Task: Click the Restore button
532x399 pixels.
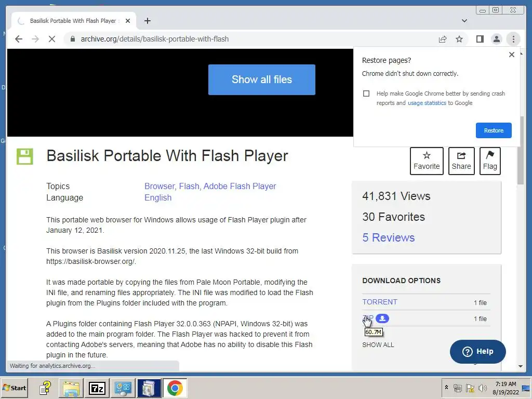Action: pyautogui.click(x=494, y=130)
